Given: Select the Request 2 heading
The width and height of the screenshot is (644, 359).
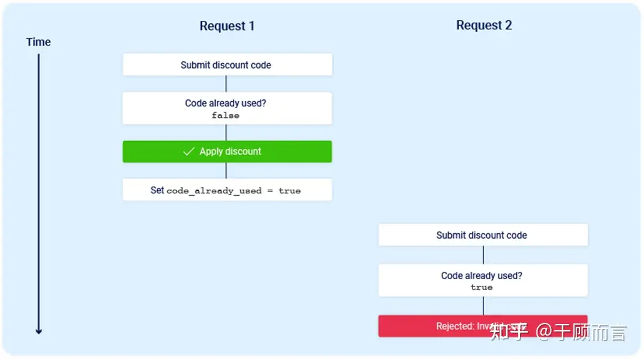Looking at the screenshot, I should tap(484, 25).
